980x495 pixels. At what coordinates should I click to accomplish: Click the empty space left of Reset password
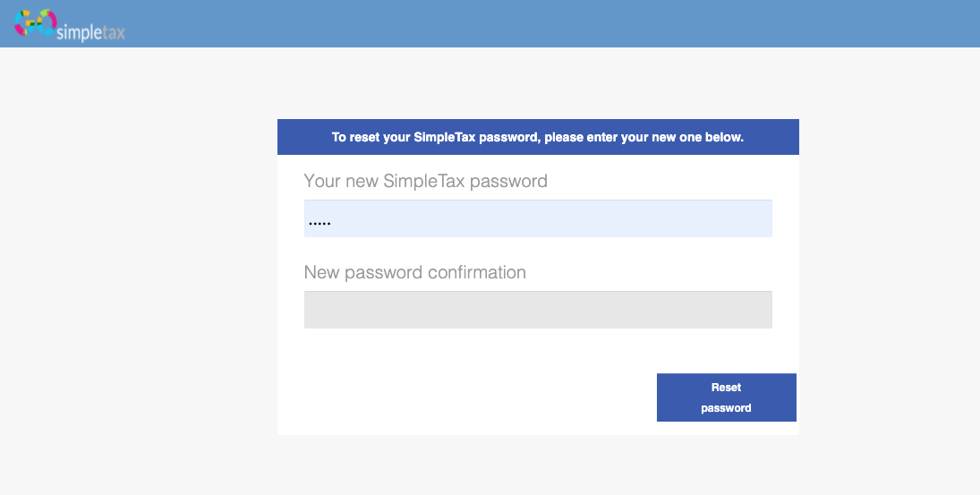[465, 397]
